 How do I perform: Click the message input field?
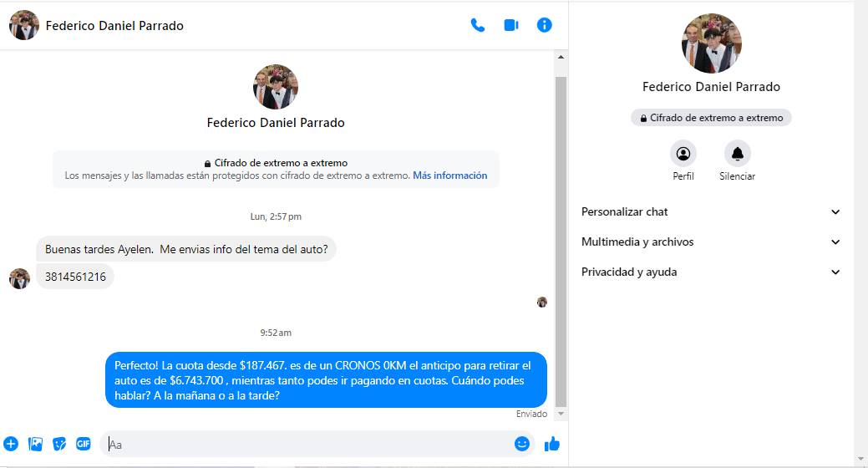(309, 445)
